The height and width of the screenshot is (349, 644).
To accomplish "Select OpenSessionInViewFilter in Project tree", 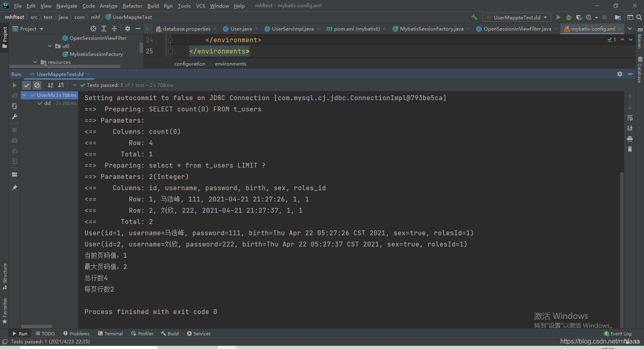I will tap(98, 38).
